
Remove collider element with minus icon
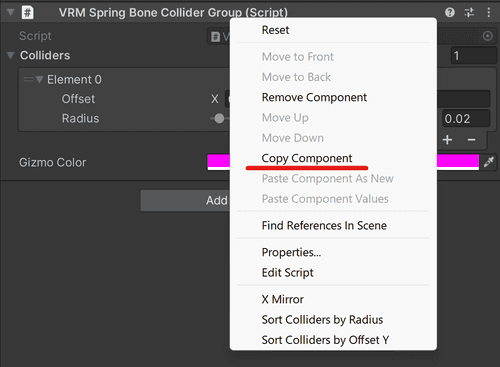coord(471,140)
